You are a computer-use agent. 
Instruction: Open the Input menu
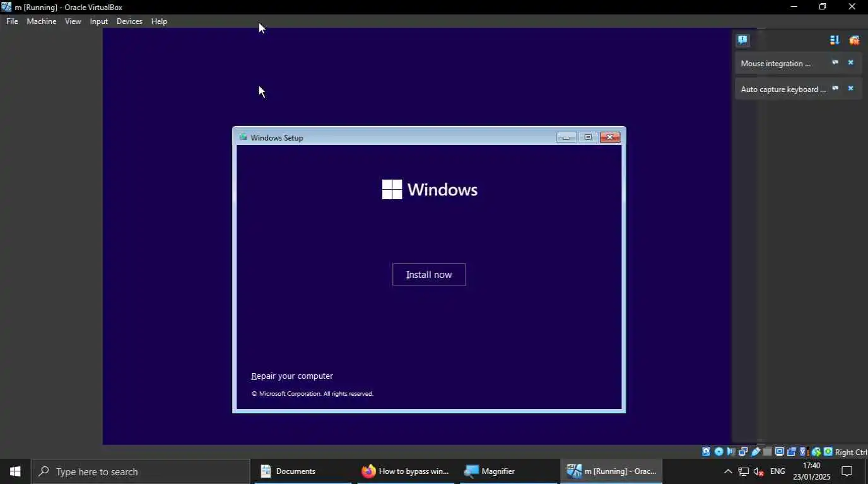pyautogui.click(x=99, y=21)
